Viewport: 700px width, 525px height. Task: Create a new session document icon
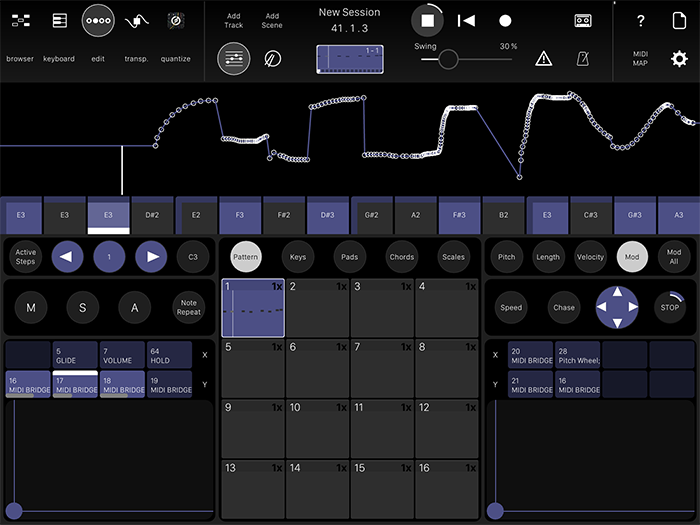pyautogui.click(x=679, y=21)
